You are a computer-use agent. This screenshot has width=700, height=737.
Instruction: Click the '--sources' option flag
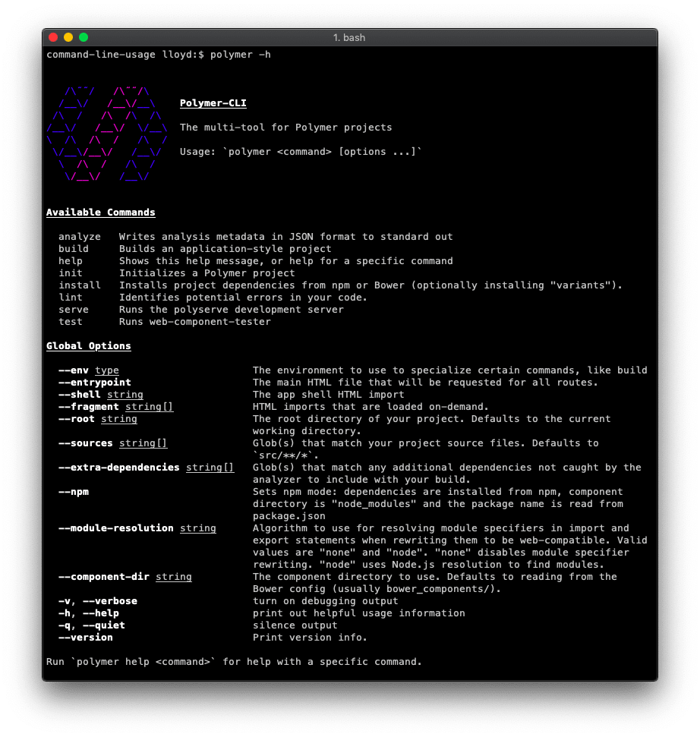click(x=86, y=443)
